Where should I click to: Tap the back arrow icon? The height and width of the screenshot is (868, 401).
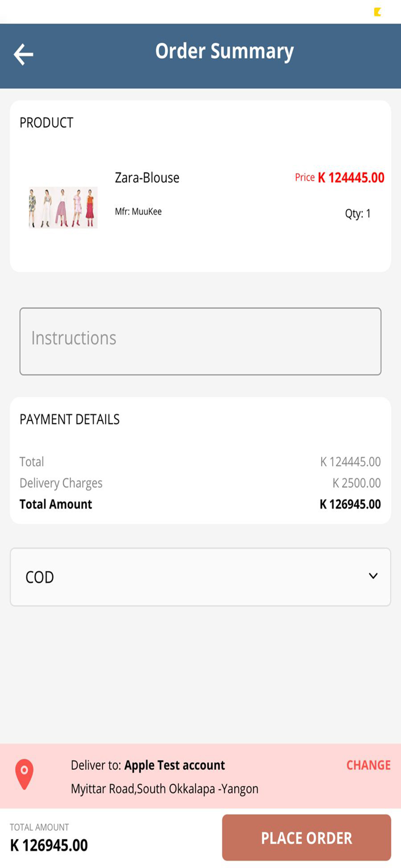click(23, 55)
